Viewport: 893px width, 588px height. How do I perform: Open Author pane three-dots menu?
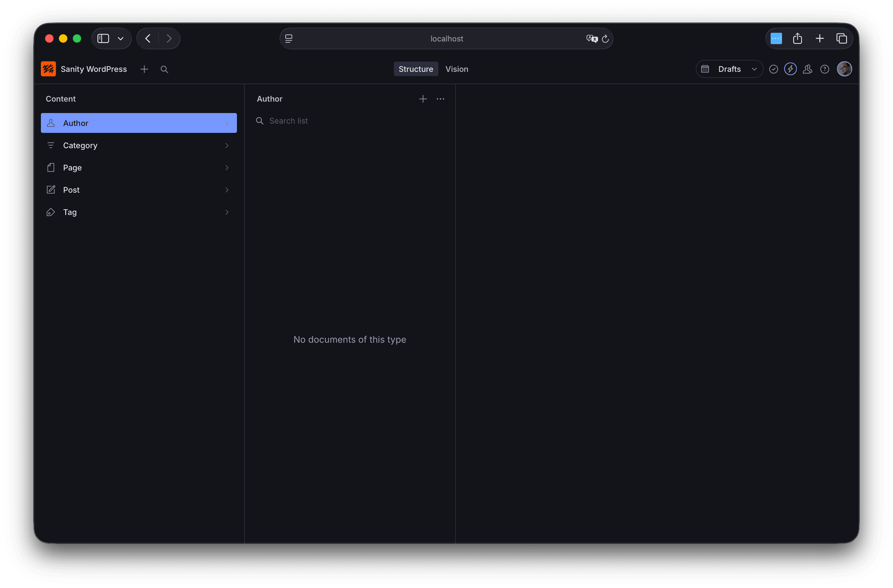440,99
